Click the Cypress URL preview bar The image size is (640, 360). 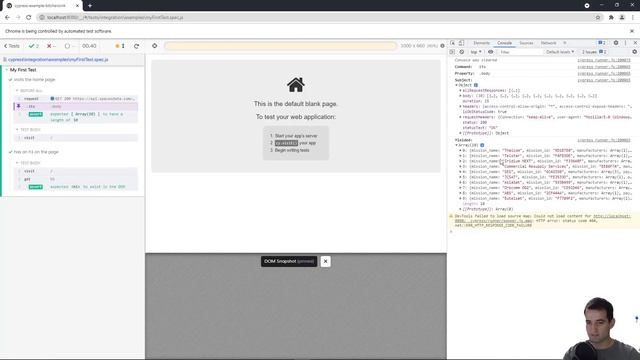[x=280, y=46]
